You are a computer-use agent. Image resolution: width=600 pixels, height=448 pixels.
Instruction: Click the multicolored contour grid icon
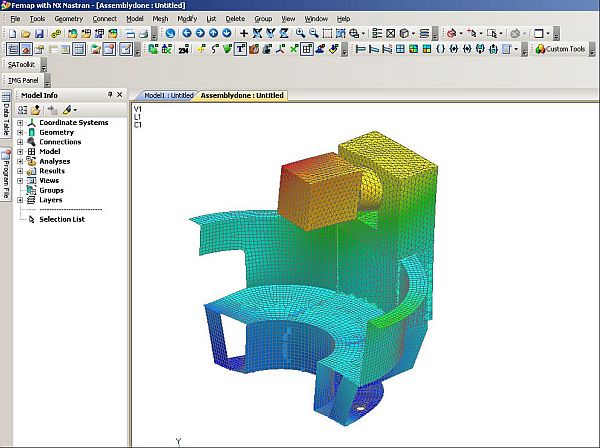pos(414,49)
